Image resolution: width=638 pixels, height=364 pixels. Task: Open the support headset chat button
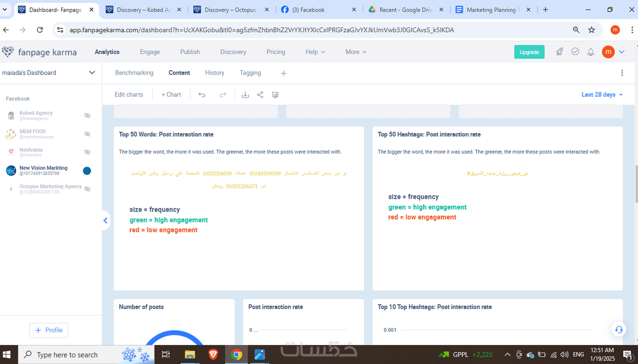click(x=619, y=329)
